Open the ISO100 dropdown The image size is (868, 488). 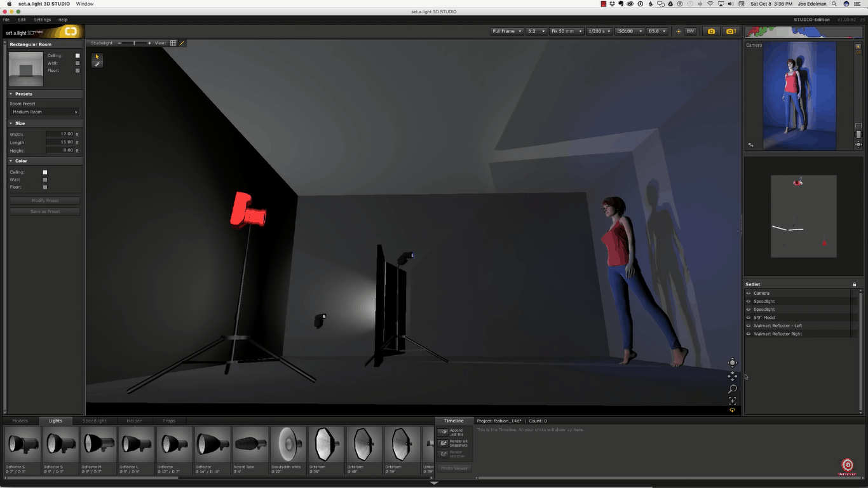pyautogui.click(x=630, y=31)
